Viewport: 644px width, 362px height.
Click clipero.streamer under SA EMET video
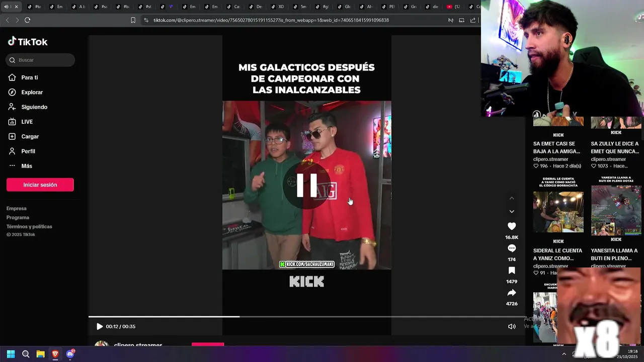pos(550,159)
